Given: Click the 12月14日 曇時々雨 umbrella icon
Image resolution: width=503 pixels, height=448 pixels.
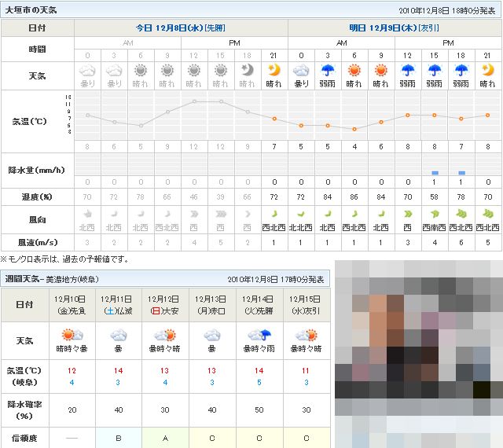Looking at the screenshot, I should [x=259, y=335].
